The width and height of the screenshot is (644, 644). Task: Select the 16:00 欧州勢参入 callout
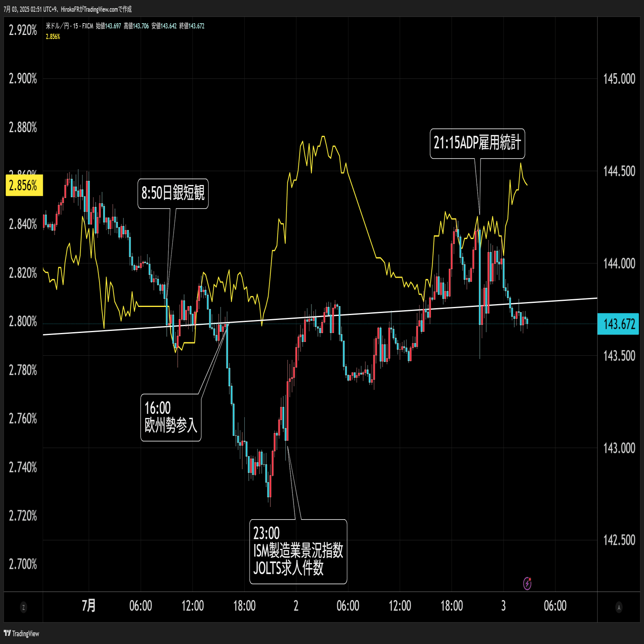171,417
